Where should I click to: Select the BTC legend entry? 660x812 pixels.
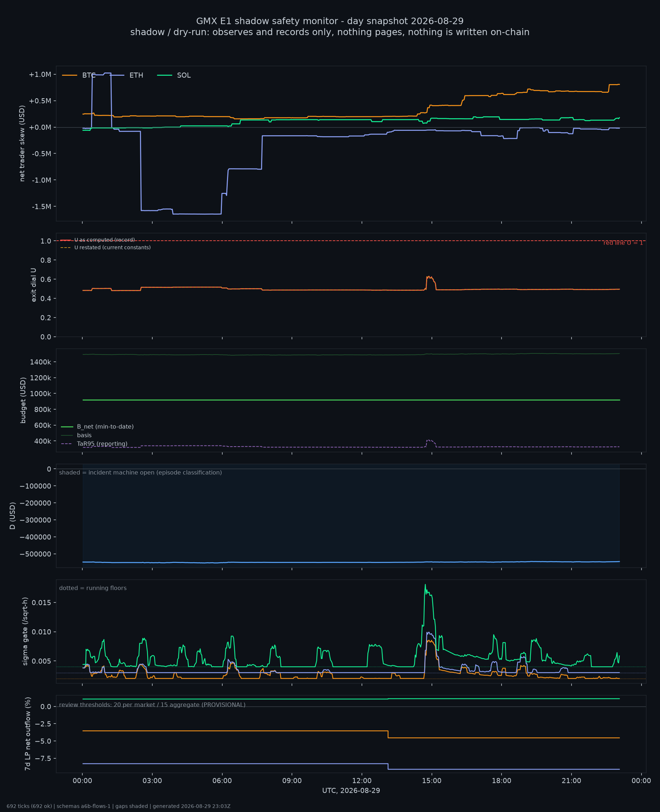point(79,75)
